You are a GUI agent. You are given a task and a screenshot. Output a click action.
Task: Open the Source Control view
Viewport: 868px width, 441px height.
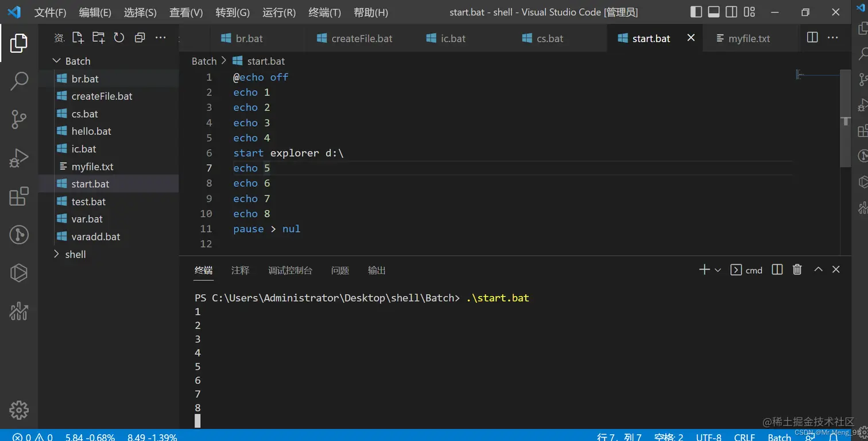[x=18, y=119]
